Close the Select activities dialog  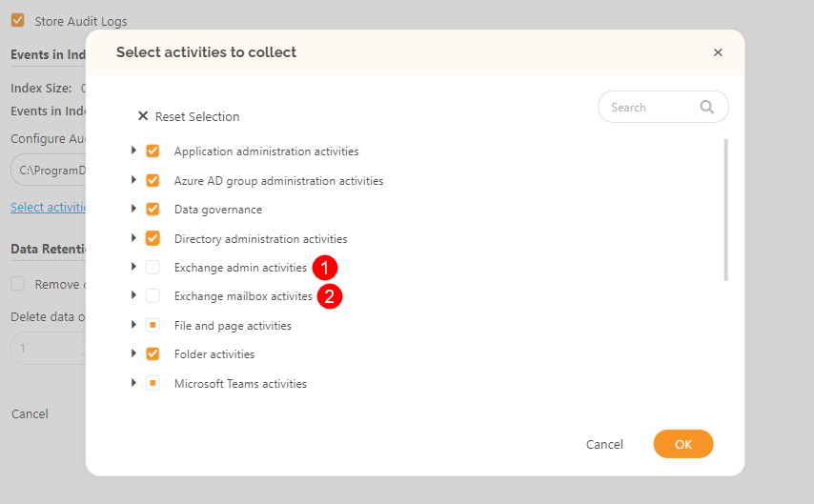point(718,52)
